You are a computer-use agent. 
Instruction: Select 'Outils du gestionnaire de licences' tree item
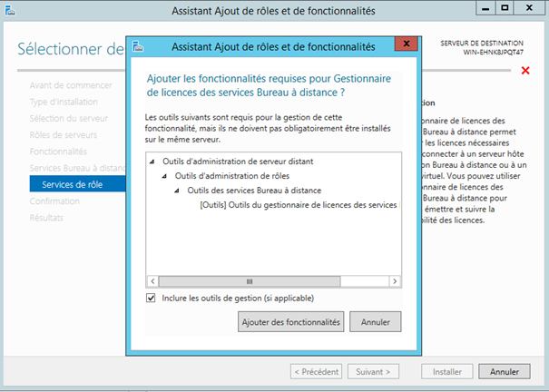click(298, 205)
